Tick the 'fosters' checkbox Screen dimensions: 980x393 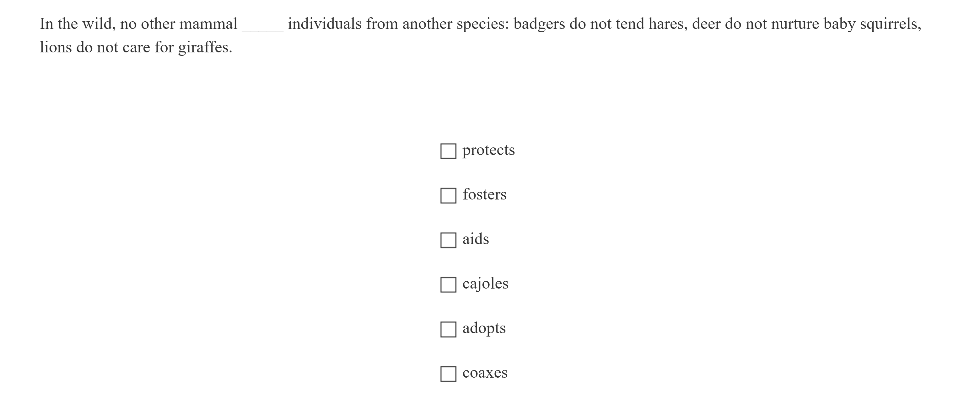(448, 195)
